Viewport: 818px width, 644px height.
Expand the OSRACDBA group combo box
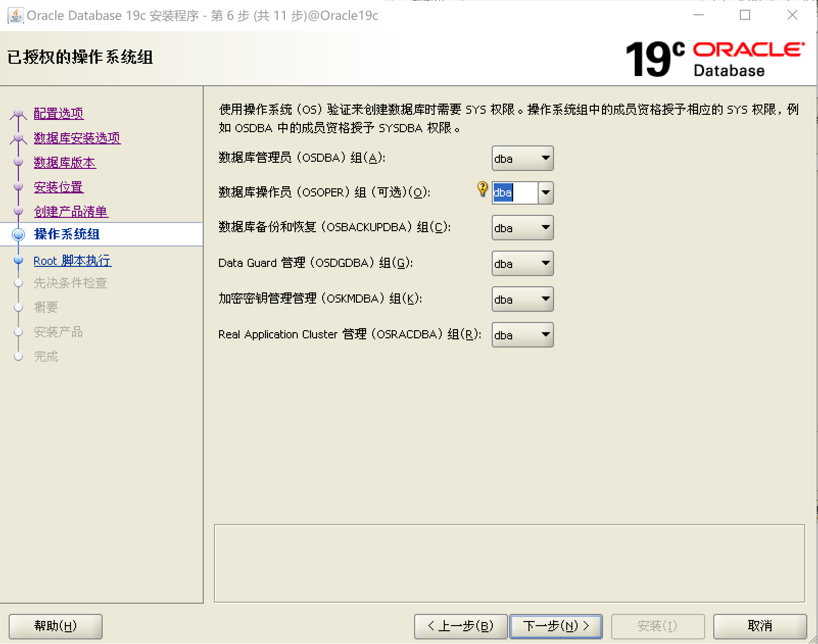[545, 335]
